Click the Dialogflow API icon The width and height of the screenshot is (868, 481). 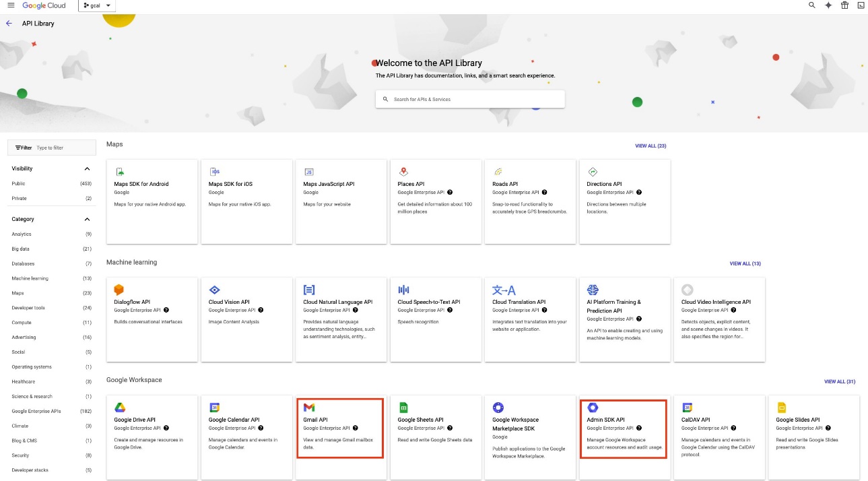(119, 290)
